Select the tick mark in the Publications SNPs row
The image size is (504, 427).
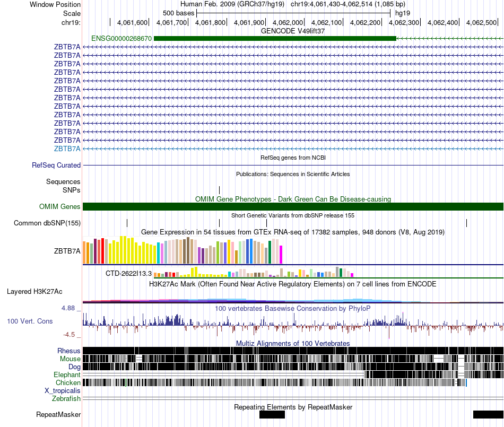click(220, 190)
